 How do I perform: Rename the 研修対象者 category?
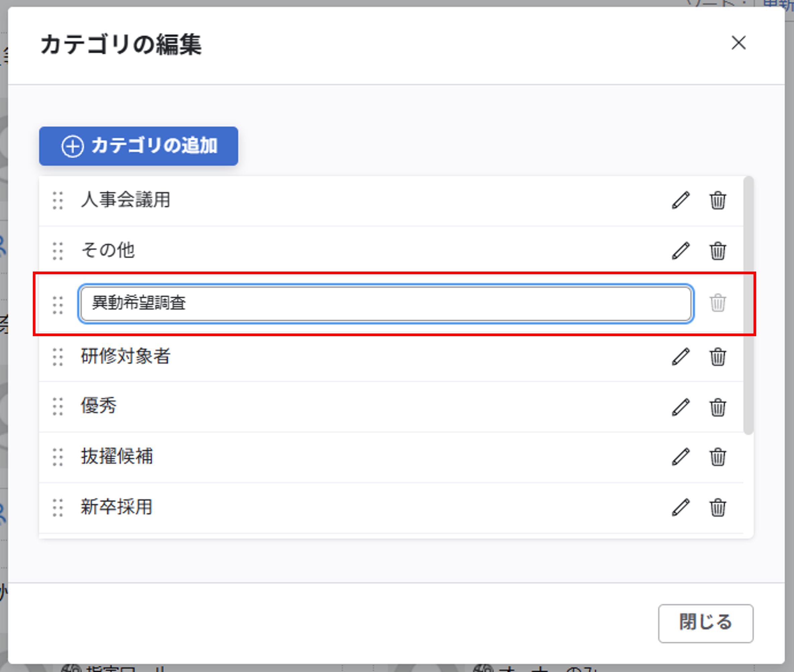681,357
